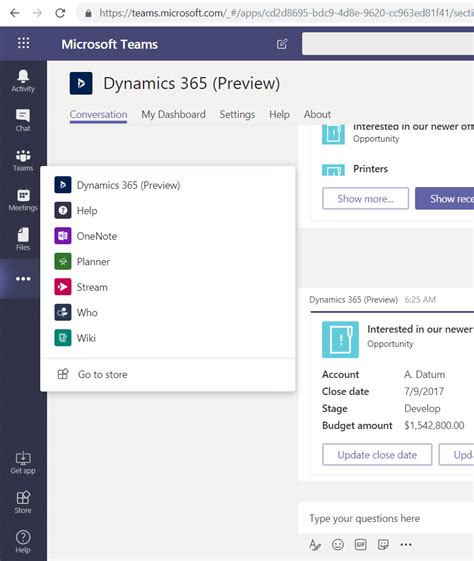Open the GIF picker
This screenshot has height=561, width=474.
[361, 545]
